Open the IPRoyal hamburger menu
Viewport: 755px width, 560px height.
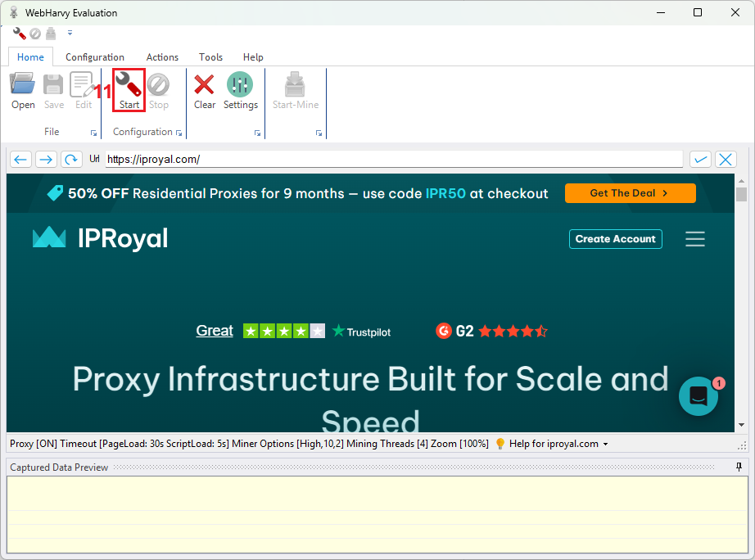(695, 239)
